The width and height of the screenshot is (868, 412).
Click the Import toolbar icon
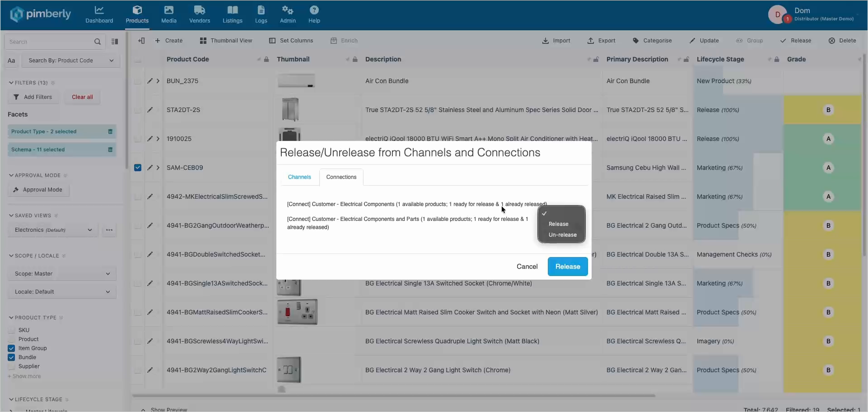(546, 41)
